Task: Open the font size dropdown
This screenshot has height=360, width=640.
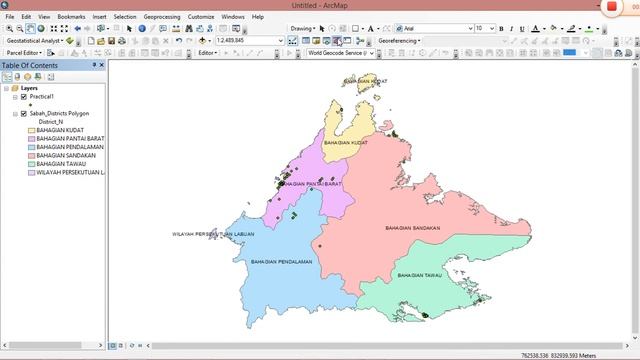Action: (492, 28)
